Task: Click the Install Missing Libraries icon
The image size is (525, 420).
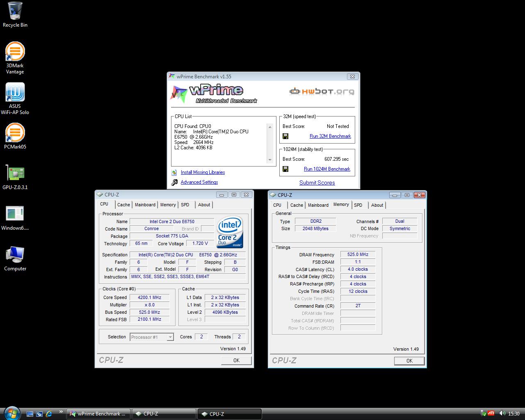Action: click(x=174, y=173)
